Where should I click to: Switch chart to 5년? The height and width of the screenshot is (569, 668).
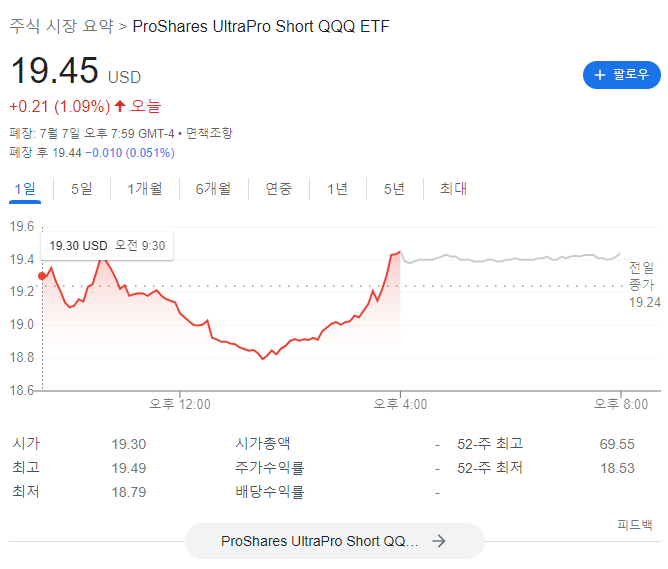tap(394, 189)
